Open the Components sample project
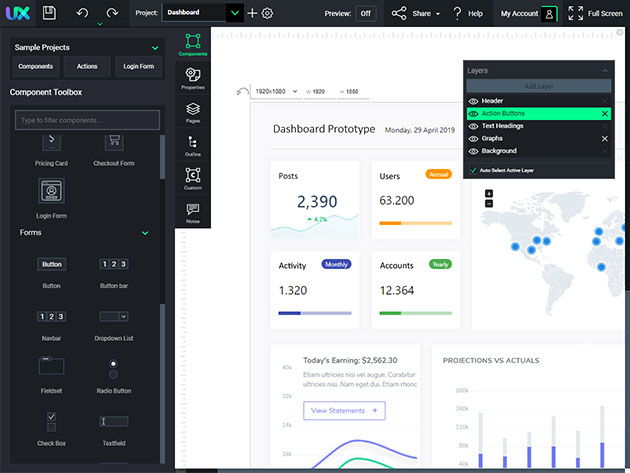Viewport: 630px width, 473px height. coord(35,66)
